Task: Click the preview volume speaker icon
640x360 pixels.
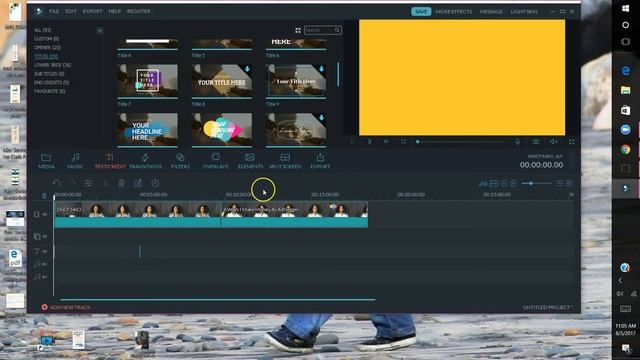Action: 553,142
